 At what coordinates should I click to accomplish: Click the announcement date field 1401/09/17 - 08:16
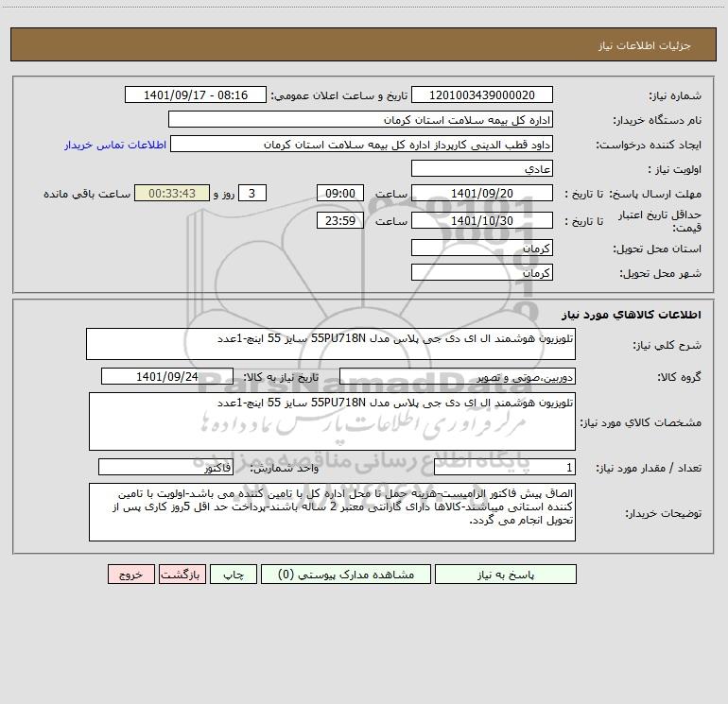(x=196, y=95)
